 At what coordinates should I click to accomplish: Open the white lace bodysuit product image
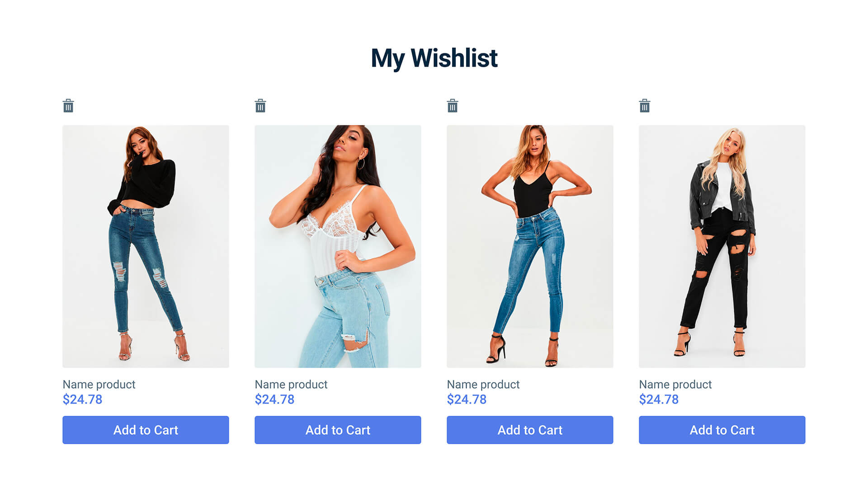[x=338, y=246]
